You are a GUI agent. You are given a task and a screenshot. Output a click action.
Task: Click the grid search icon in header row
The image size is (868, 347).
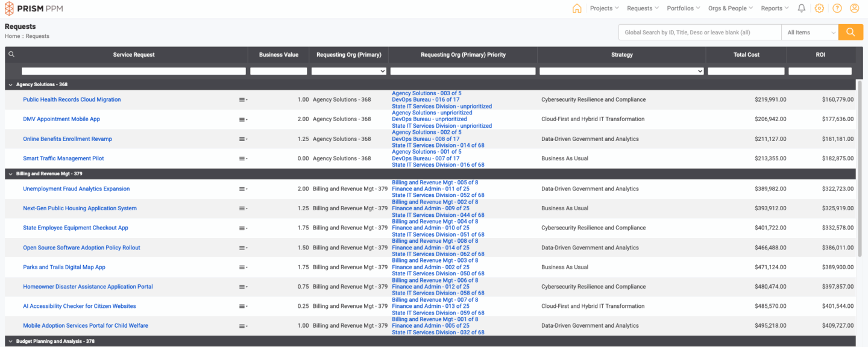point(11,54)
